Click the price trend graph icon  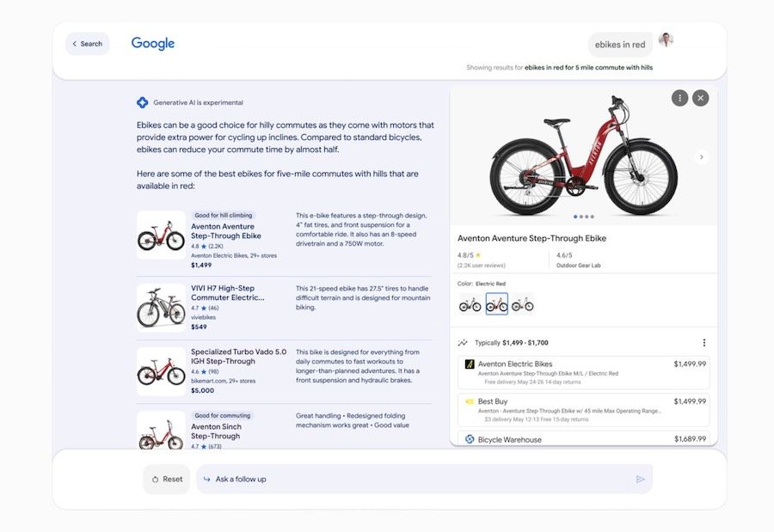point(463,343)
